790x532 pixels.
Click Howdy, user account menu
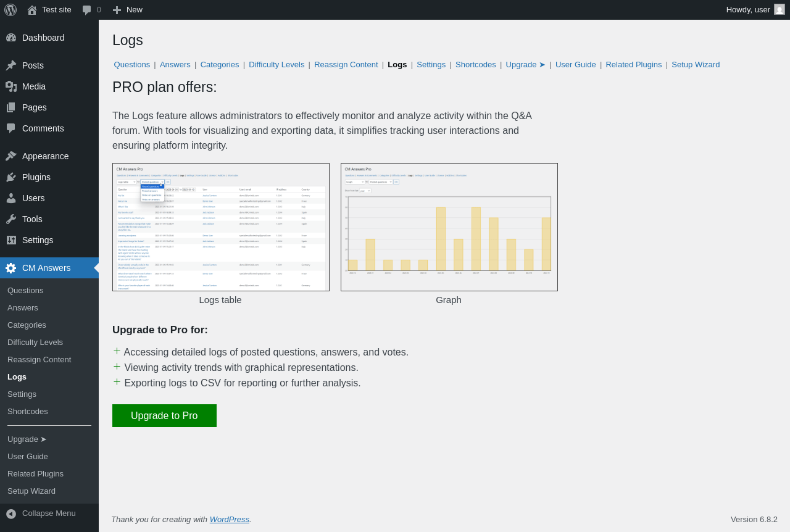click(755, 10)
